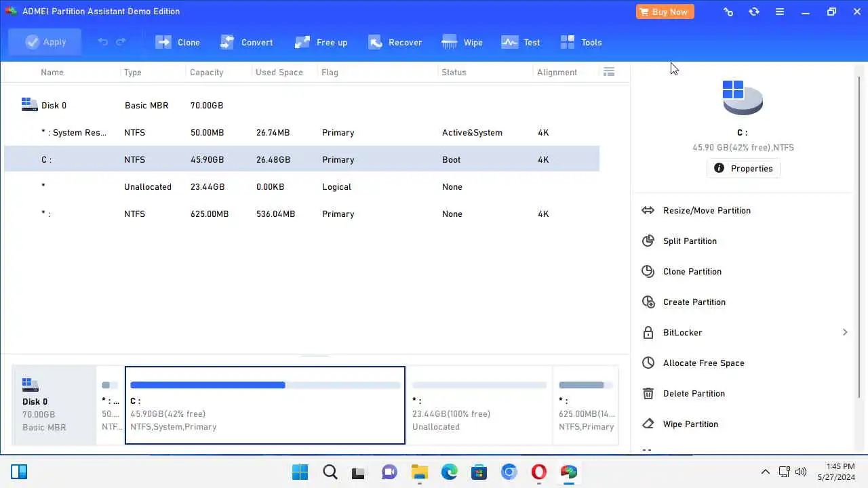Viewport: 868px width, 488px height.
Task: Open the hamburger menu in title bar
Action: [x=780, y=12]
